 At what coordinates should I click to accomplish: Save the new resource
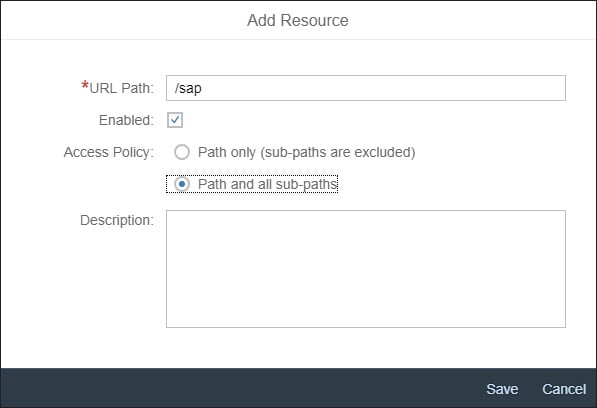[x=502, y=389]
